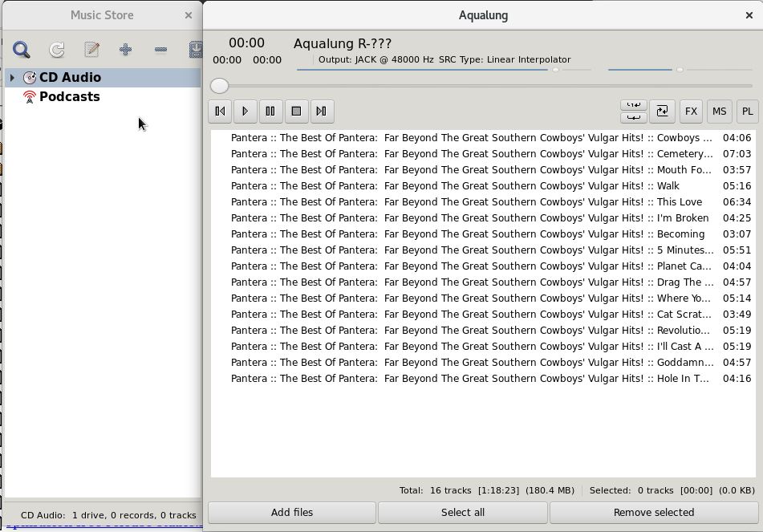Click the Add files button
The image size is (763, 532).
click(x=292, y=513)
